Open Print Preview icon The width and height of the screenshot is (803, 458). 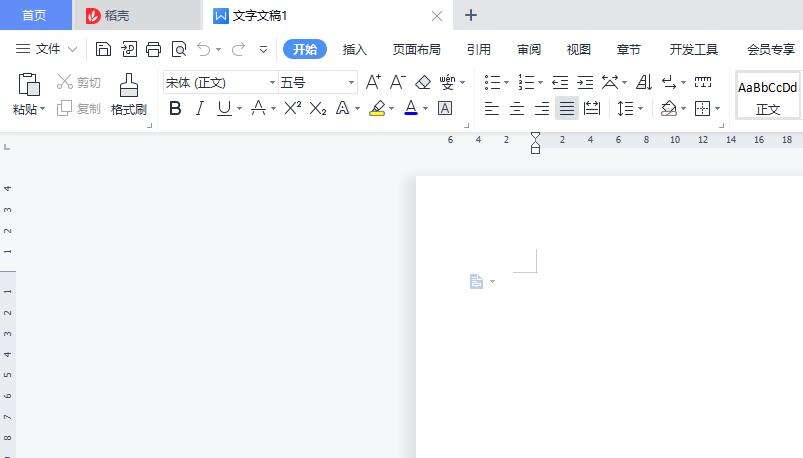[x=179, y=49]
